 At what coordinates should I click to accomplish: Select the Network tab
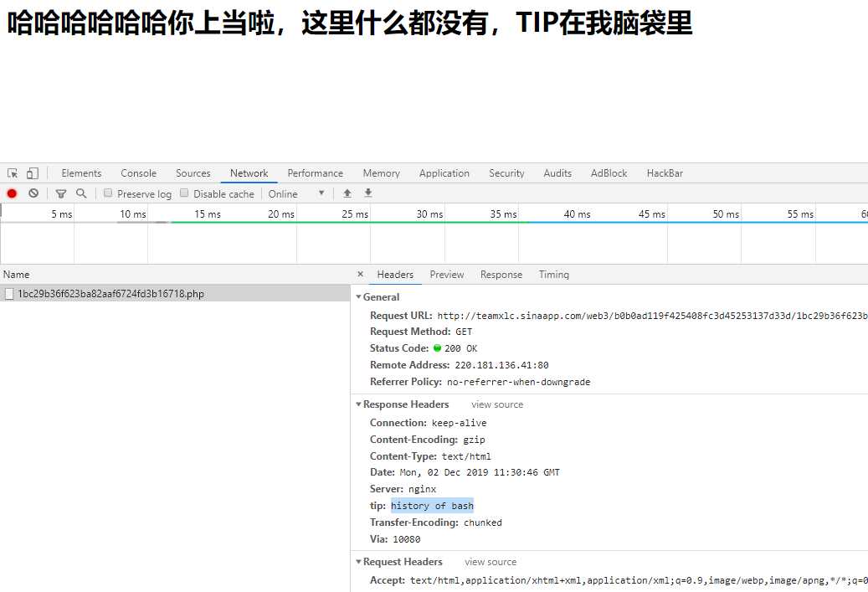coord(249,173)
